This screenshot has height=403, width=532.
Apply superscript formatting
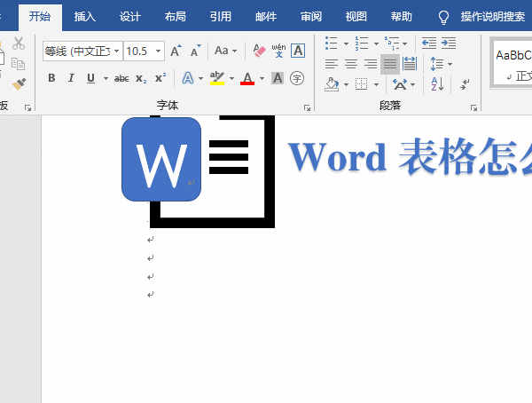pyautogui.click(x=160, y=78)
